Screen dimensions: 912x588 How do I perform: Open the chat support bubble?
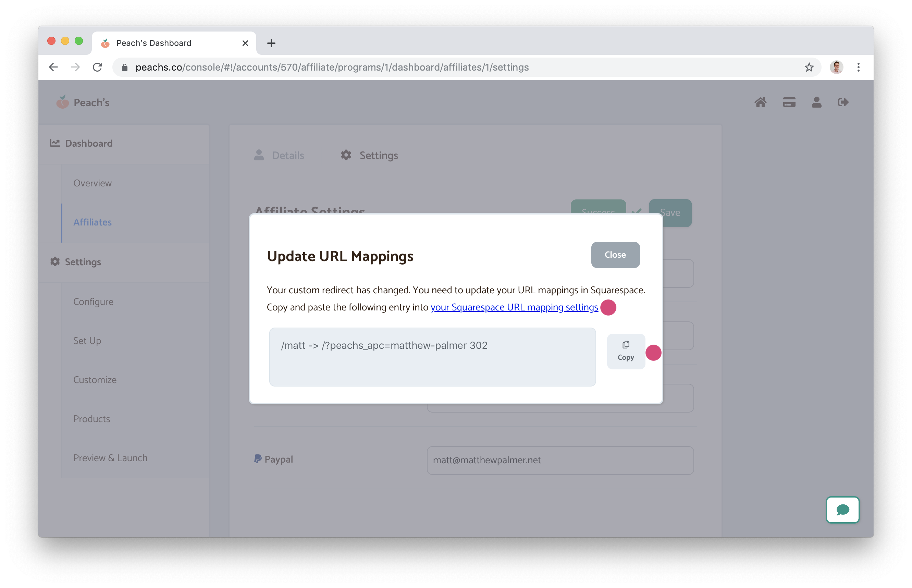(842, 510)
